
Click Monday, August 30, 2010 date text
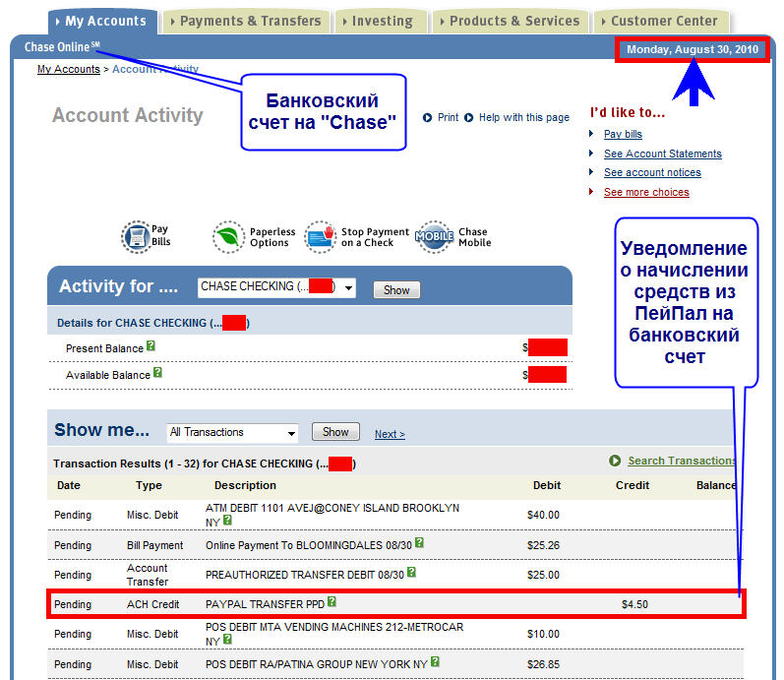[693, 49]
